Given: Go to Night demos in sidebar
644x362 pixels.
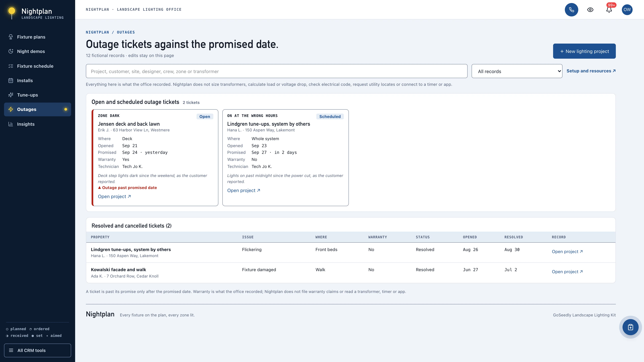Looking at the screenshot, I should [x=38, y=51].
